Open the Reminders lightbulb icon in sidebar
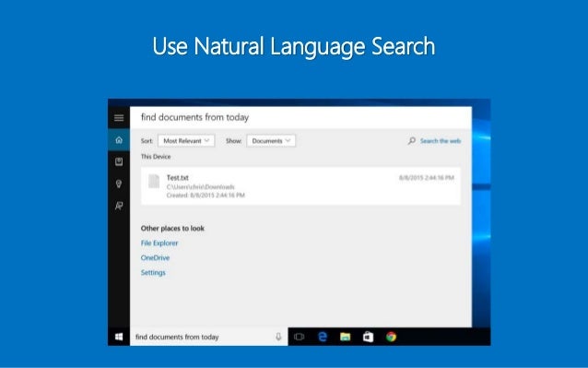 (x=119, y=184)
